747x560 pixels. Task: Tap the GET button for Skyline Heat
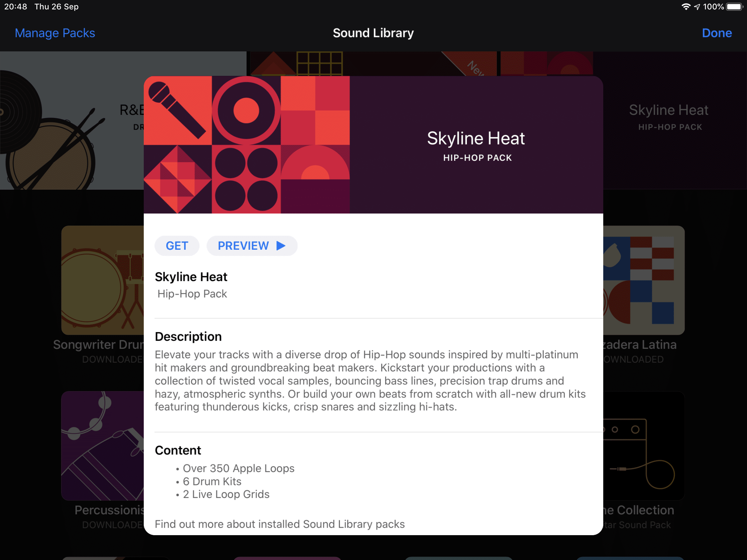click(x=177, y=246)
